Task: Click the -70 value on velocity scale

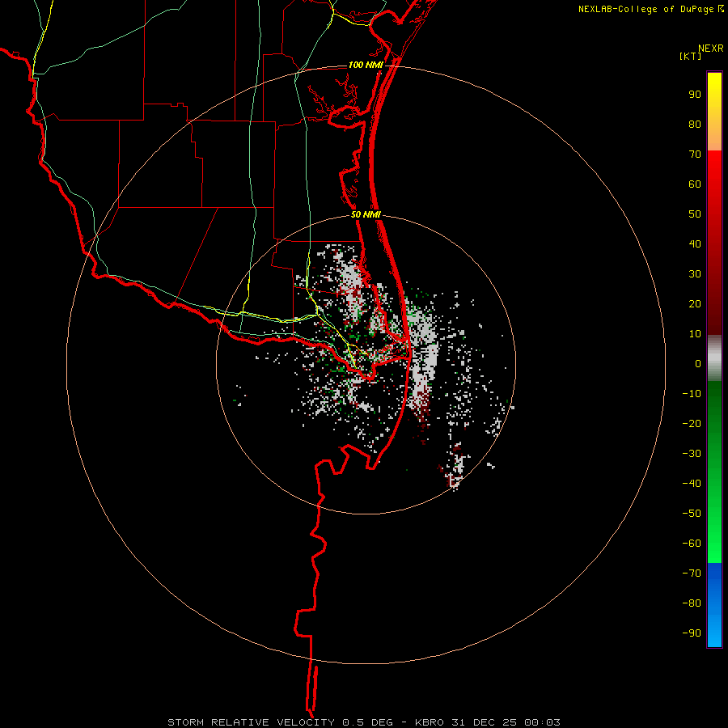Action: click(692, 574)
